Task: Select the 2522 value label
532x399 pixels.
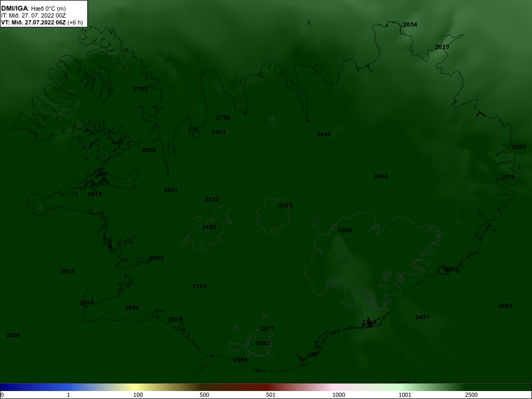Action: pyautogui.click(x=212, y=199)
